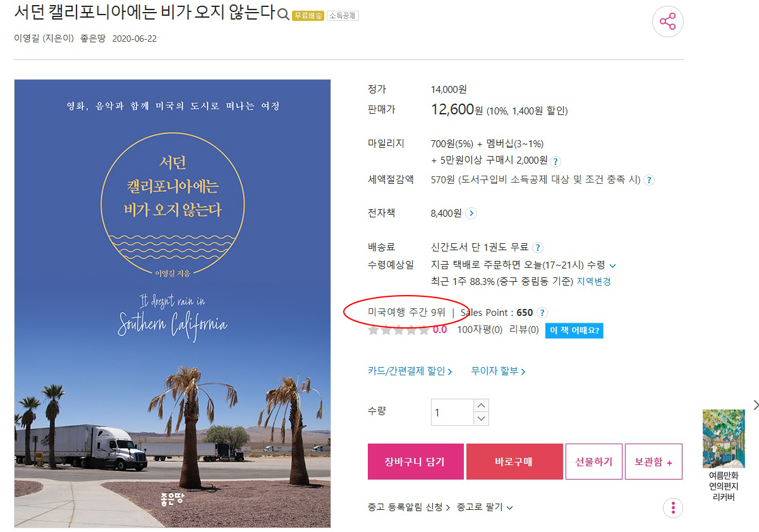Open the help icon beside tax savings info

pos(649,180)
